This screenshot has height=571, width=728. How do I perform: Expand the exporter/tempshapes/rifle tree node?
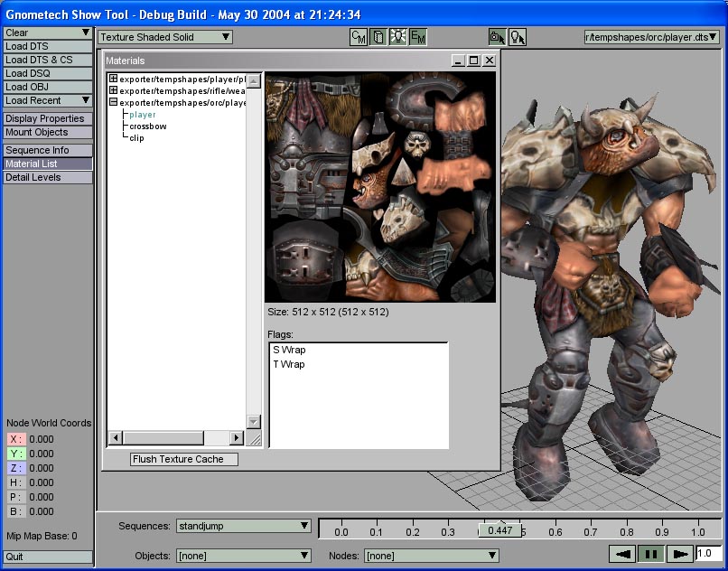(x=113, y=90)
